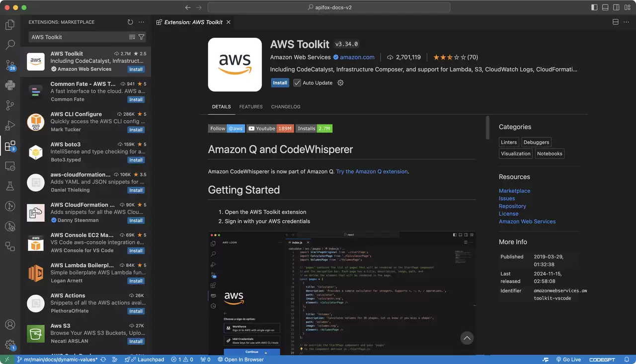Switch to the DETAILS tab
The image size is (636, 364).
click(x=221, y=107)
